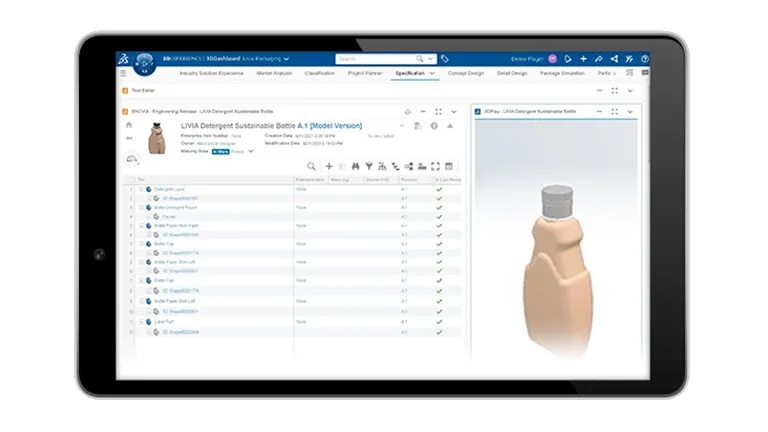The width and height of the screenshot is (768, 432).
Task: Switch to the Package Simulation tab
Action: pyautogui.click(x=562, y=73)
